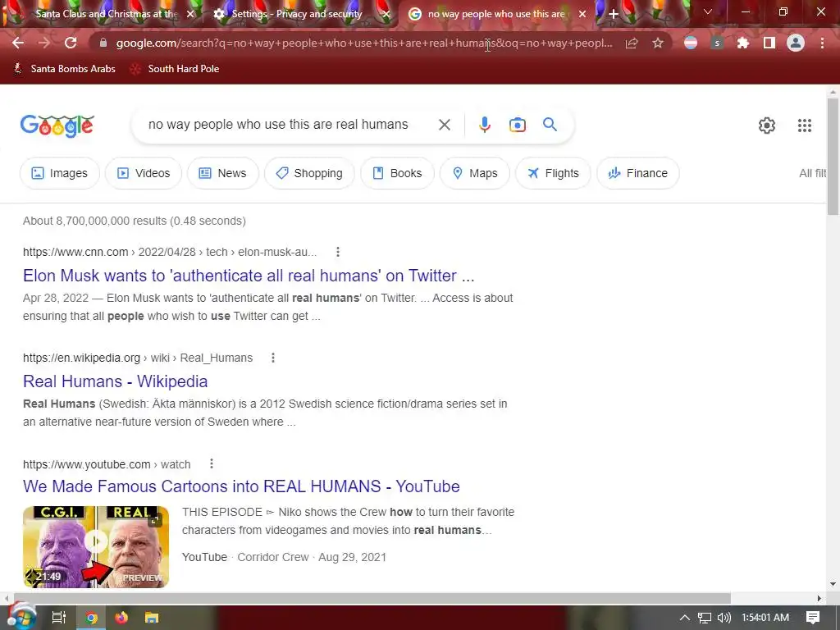840x630 pixels.
Task: Click the address bar URL
Action: click(363, 43)
